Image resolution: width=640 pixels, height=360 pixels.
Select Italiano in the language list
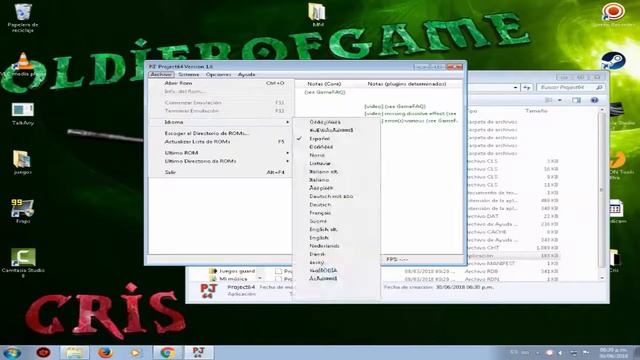(337, 180)
